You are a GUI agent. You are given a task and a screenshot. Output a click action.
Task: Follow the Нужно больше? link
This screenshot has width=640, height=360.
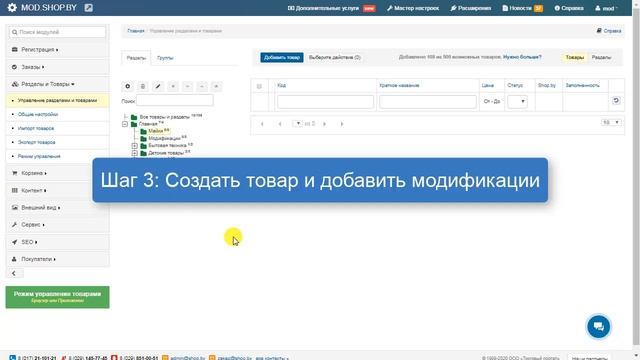(x=522, y=57)
